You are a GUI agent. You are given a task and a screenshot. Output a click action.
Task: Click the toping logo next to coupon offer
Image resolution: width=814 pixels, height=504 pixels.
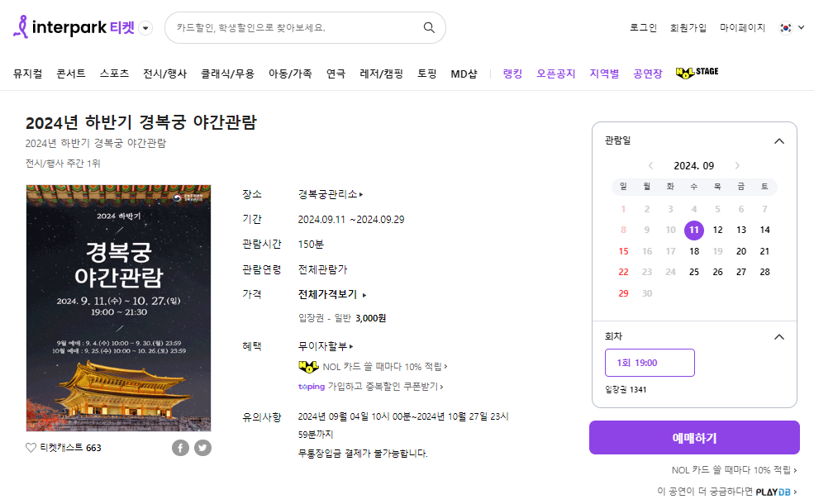click(x=311, y=386)
